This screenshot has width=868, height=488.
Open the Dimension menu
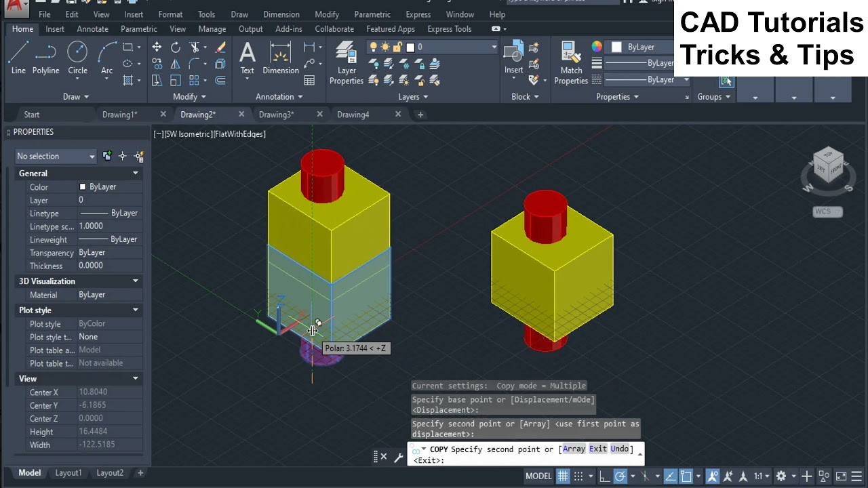point(281,14)
